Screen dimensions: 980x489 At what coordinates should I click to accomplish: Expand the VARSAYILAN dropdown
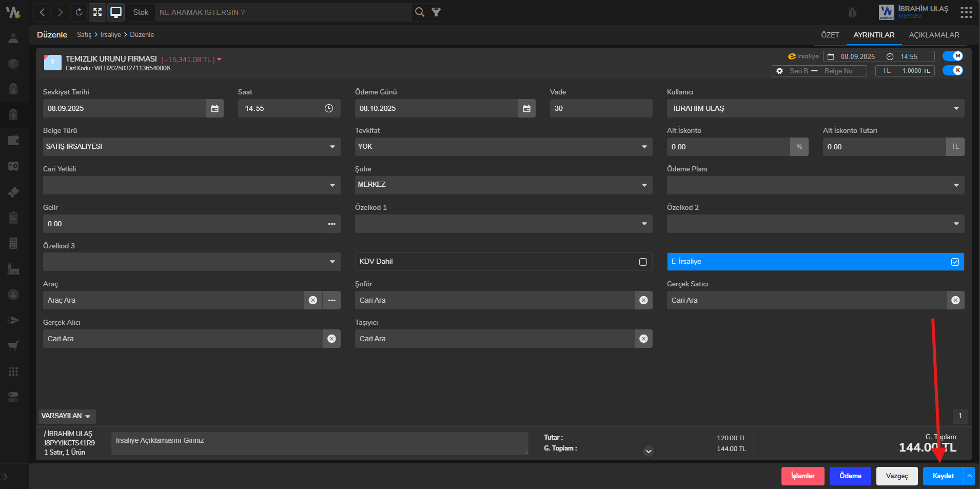[x=67, y=416]
